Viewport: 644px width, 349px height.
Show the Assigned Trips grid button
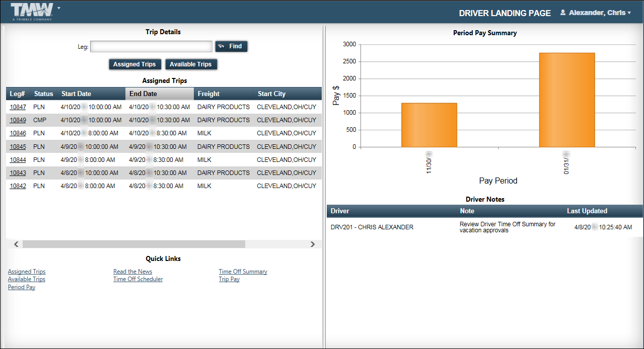click(x=134, y=64)
